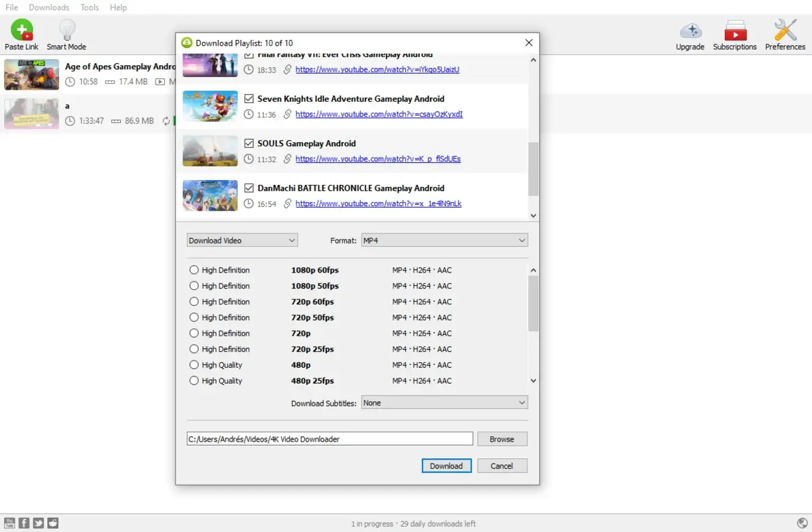Open the Download Subtitles dropdown
Viewport: 812px width, 532px height.
point(444,402)
